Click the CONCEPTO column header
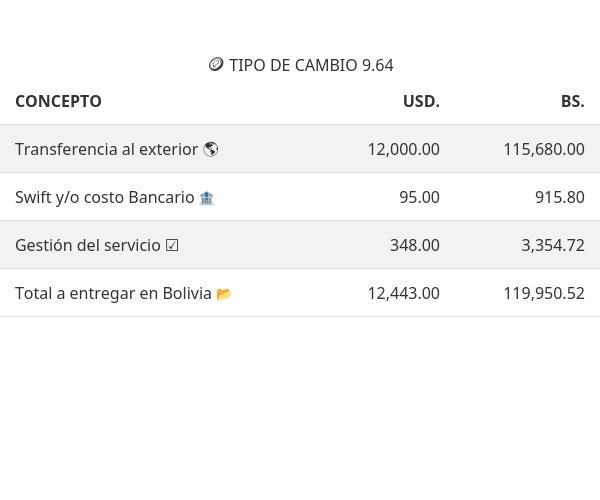Screen dimensions: 600x500 [x=58, y=101]
